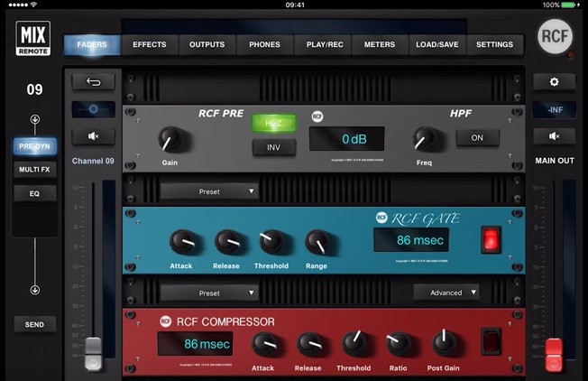Screen dimensions: 588x381
Task: Click the RCF Pre Gain knob
Action: 169,138
